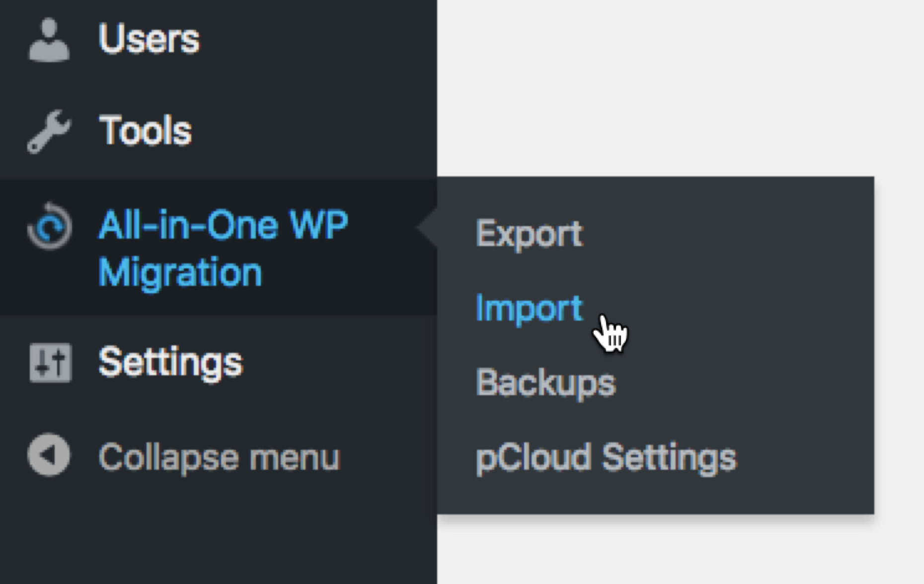
Task: Click the Collapse menu text
Action: click(219, 457)
